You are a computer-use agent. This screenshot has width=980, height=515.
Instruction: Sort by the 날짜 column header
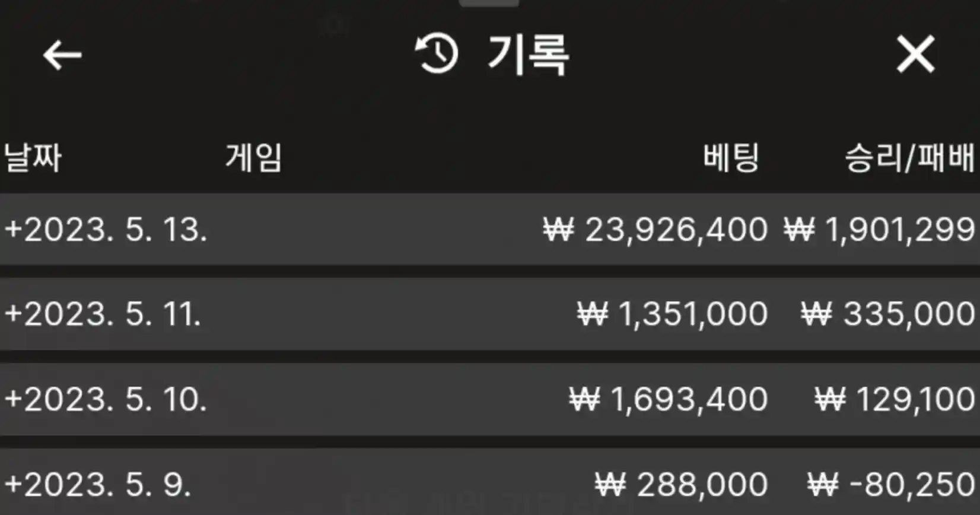point(33,158)
